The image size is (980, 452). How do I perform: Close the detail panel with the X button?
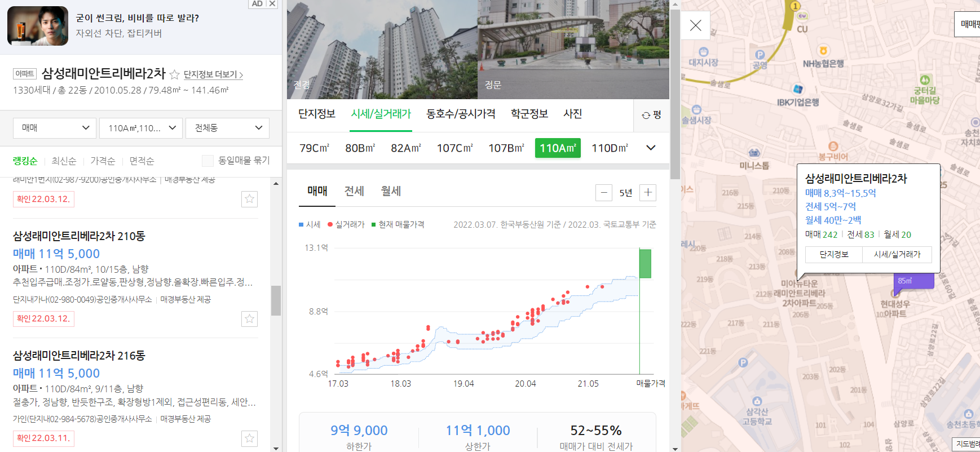696,25
